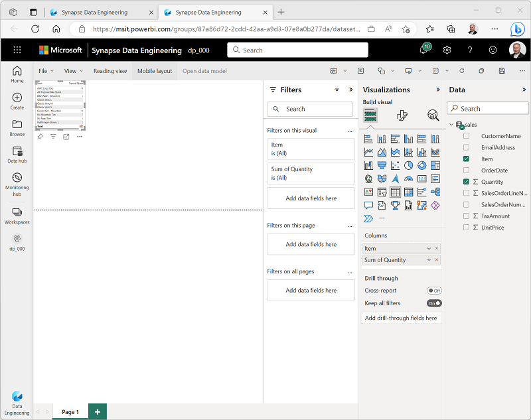Image resolution: width=531 pixels, height=420 pixels.
Task: Select the Q&A visualization icon
Action: point(368,206)
